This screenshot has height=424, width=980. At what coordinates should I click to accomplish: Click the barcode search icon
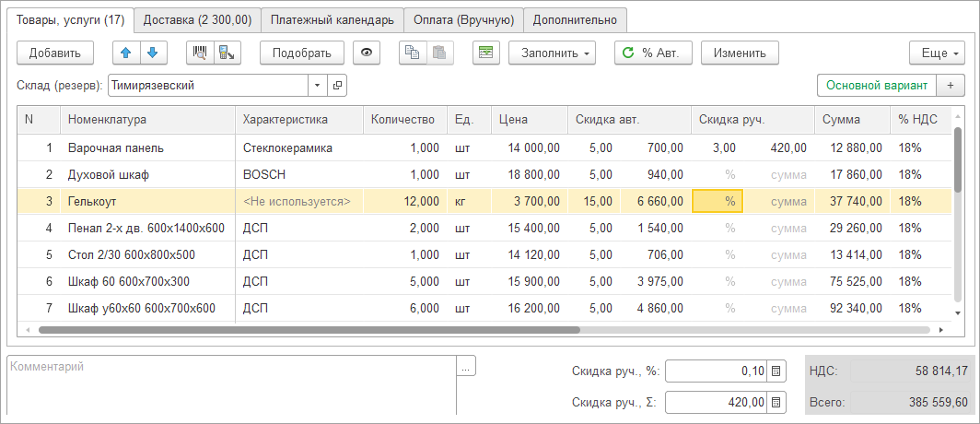click(x=199, y=53)
